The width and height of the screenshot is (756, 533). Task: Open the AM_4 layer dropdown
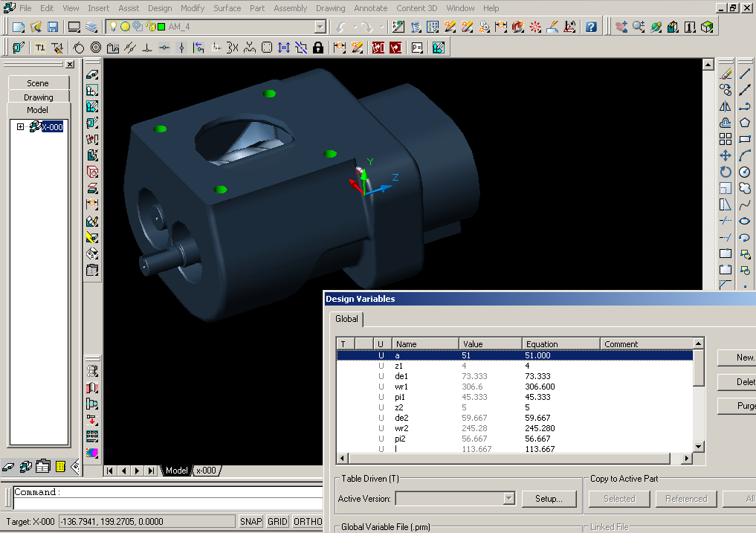tap(320, 27)
